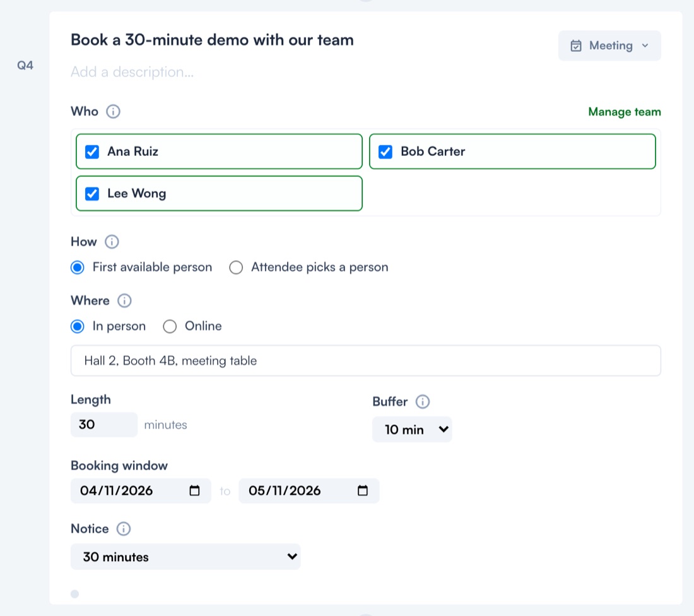
Task: Click the info icon next to Where
Action: click(124, 300)
